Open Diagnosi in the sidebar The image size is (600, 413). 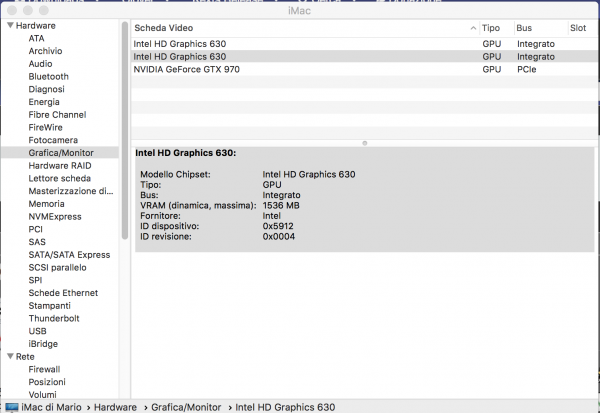coord(46,89)
